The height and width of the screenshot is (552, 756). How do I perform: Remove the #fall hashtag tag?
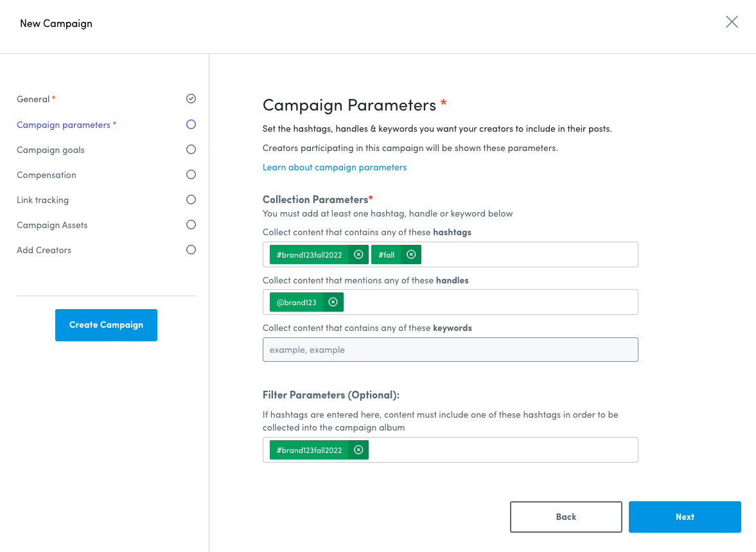click(x=412, y=254)
